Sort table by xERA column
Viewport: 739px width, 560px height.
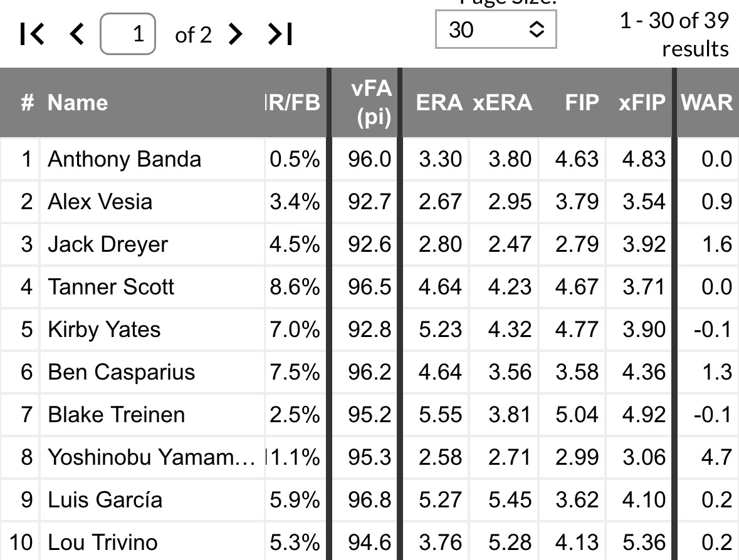(x=502, y=103)
